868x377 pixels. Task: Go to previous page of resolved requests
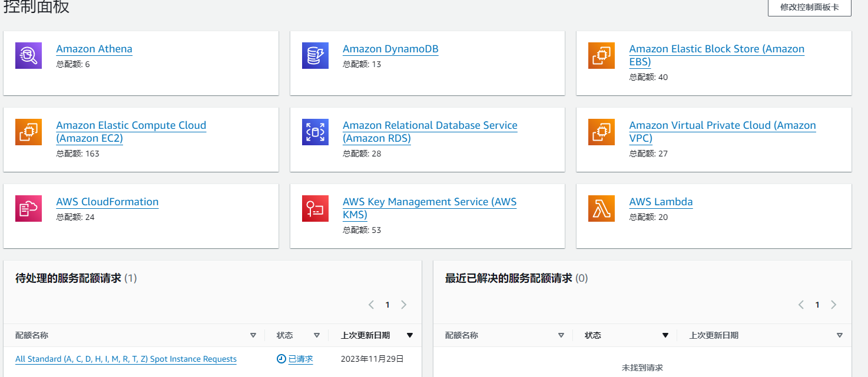801,305
